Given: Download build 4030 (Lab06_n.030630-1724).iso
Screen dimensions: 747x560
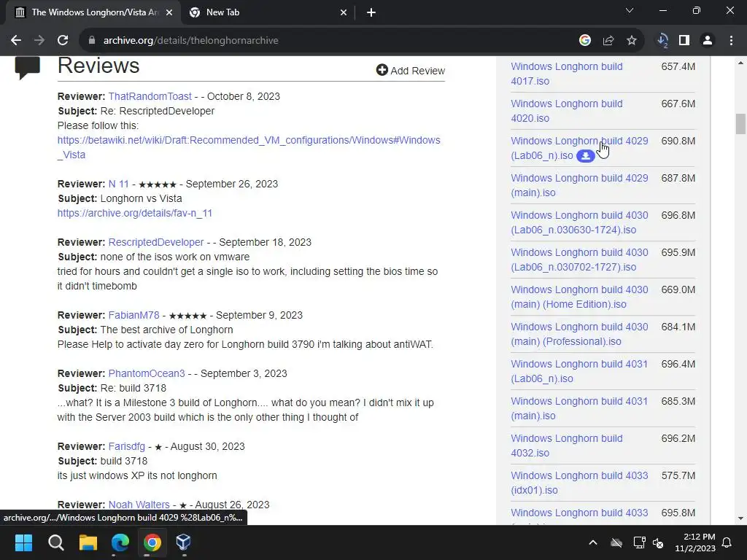Looking at the screenshot, I should [x=579, y=222].
